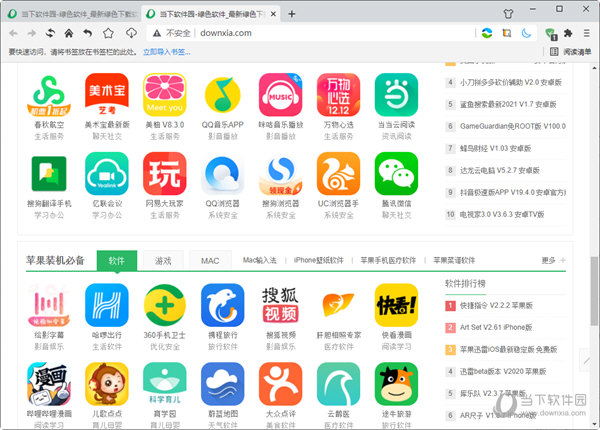600x430 pixels.
Task: Open the 360手机卫士 app icon
Action: [165, 305]
